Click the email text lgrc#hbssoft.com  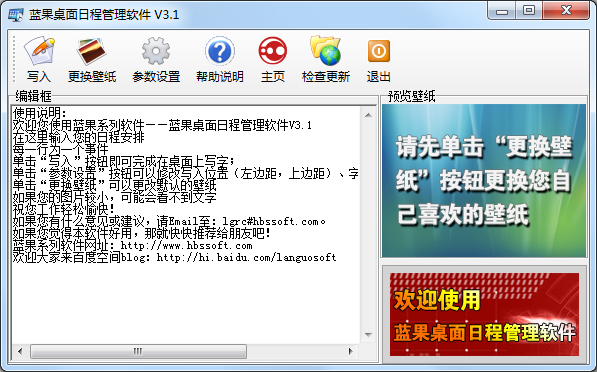pos(271,221)
